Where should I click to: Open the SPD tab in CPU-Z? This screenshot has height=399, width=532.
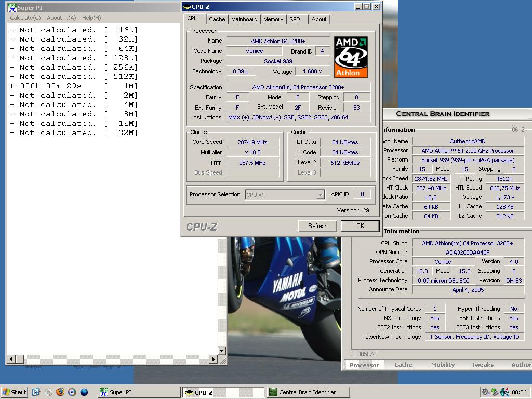[295, 19]
